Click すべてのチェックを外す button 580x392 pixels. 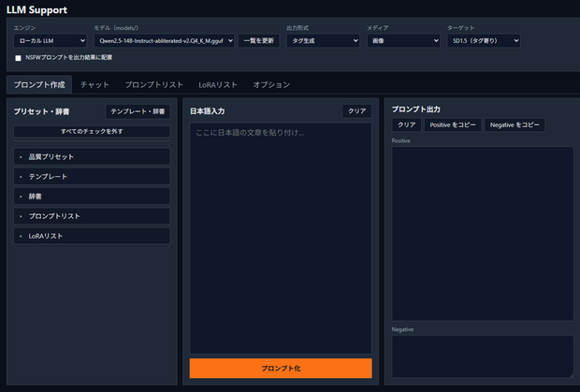pyautogui.click(x=92, y=131)
